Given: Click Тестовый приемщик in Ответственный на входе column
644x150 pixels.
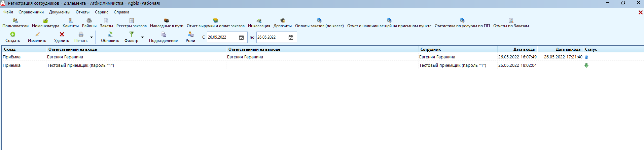Looking at the screenshot, I should point(80,65).
